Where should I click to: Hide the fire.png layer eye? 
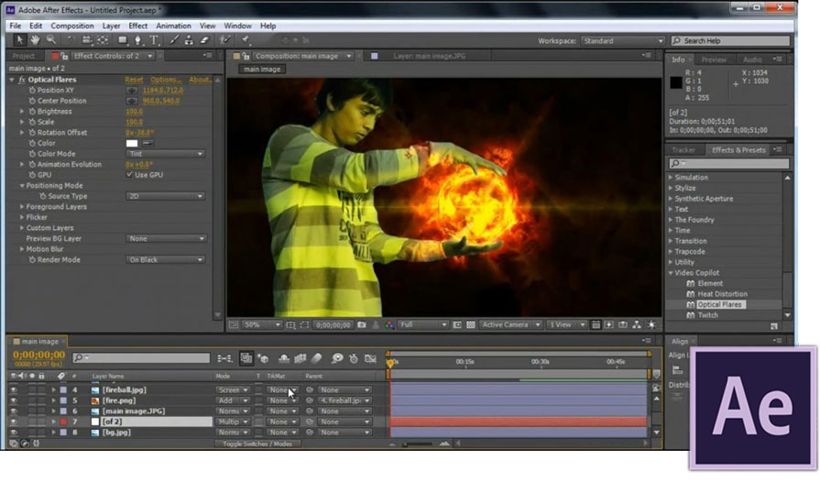click(13, 400)
